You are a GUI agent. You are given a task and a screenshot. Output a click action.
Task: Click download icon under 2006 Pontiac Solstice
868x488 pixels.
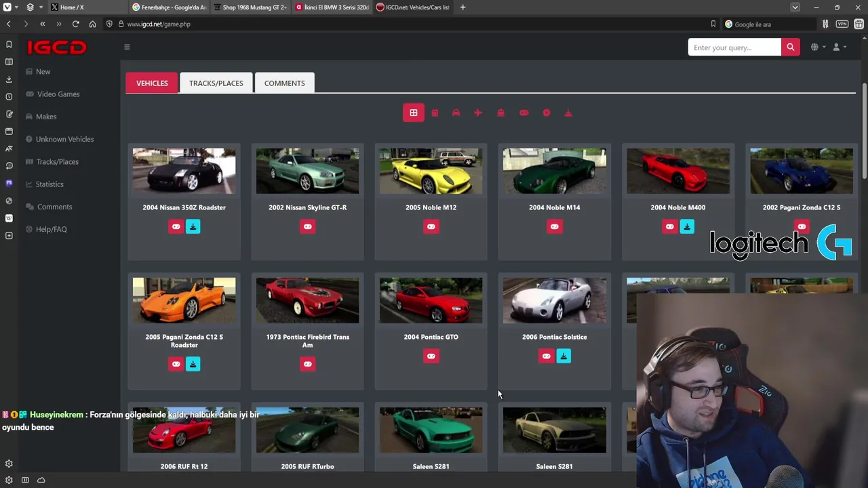(x=564, y=356)
